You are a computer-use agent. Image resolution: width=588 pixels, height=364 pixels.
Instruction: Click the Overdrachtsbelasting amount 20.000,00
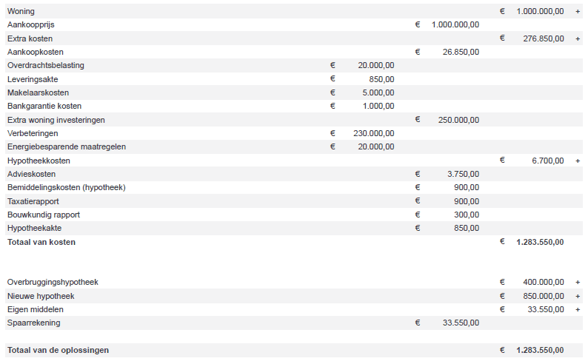pos(375,65)
